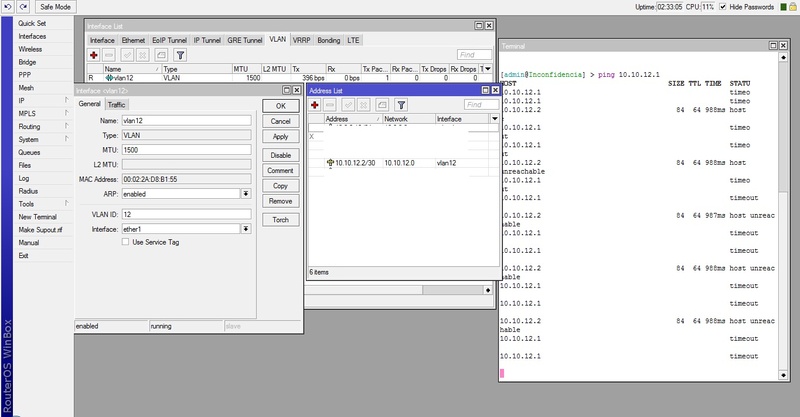Image resolution: width=800 pixels, height=417 pixels.
Task: Click the Name field containing vlan12
Action: point(186,120)
